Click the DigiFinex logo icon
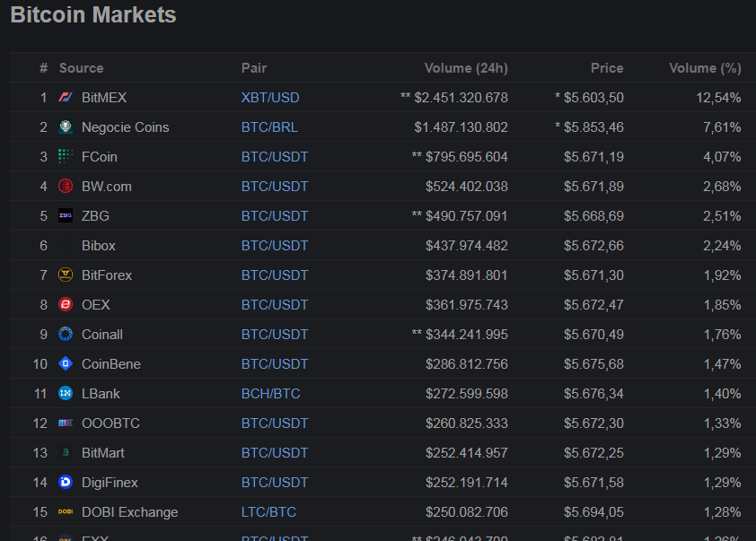756x541 pixels. [x=66, y=482]
